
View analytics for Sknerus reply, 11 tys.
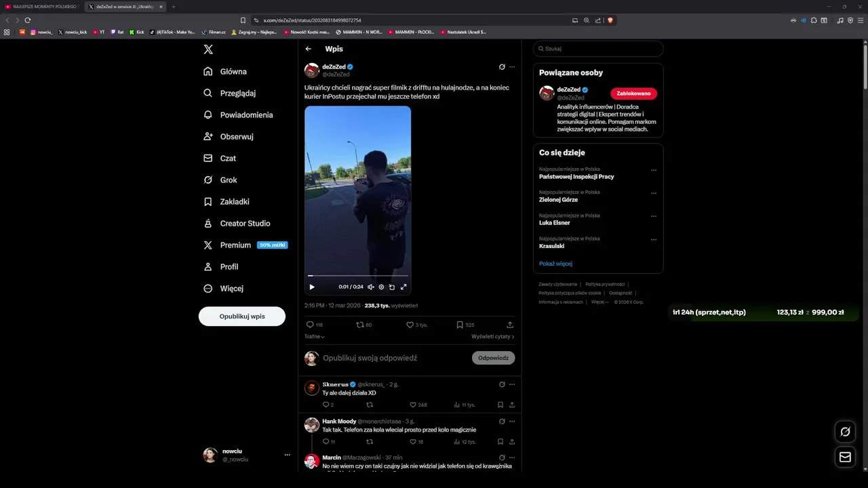coord(464,405)
